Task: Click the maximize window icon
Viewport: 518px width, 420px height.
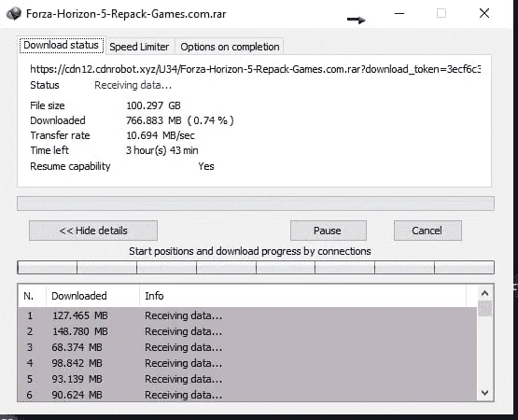Action: click(x=441, y=13)
